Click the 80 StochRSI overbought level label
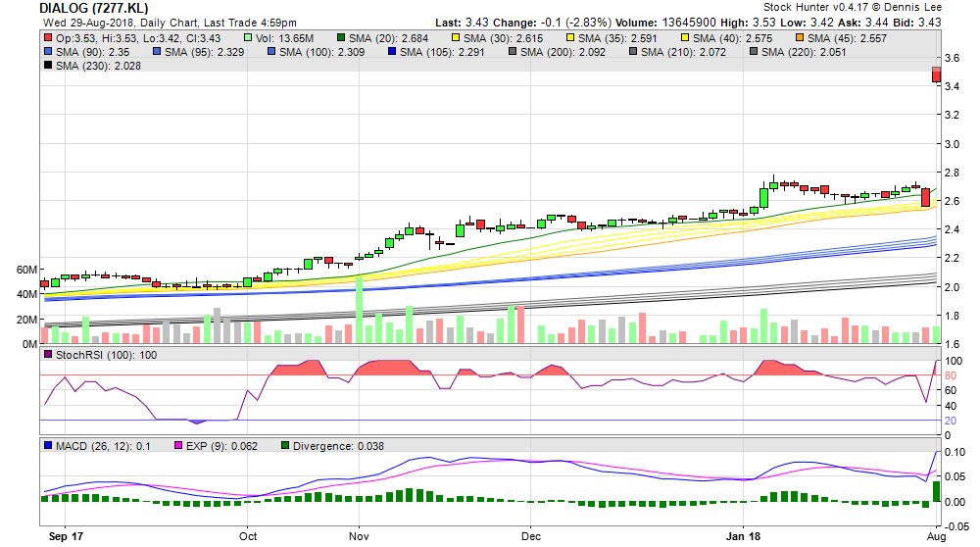Viewport: 980px width, 547px height. (951, 375)
